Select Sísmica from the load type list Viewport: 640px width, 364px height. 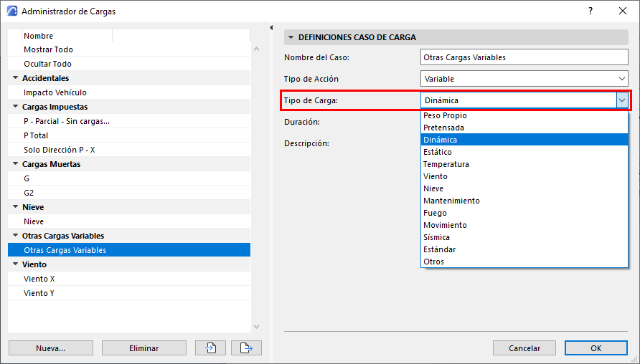[x=437, y=237]
